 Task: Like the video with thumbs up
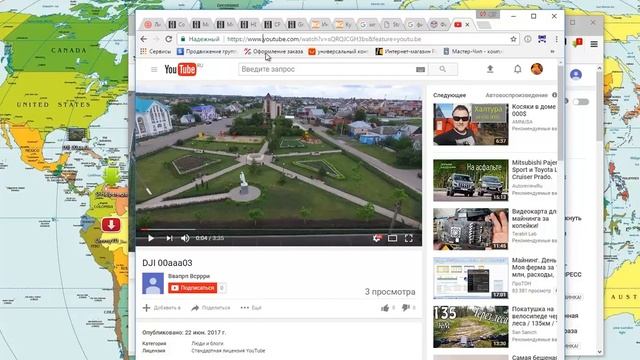point(385,308)
